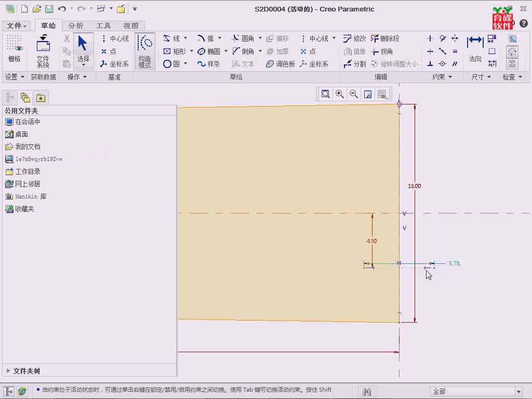Toggle Construction Mode (构造模式)
The width and height of the screenshot is (532, 399).
coord(145,51)
